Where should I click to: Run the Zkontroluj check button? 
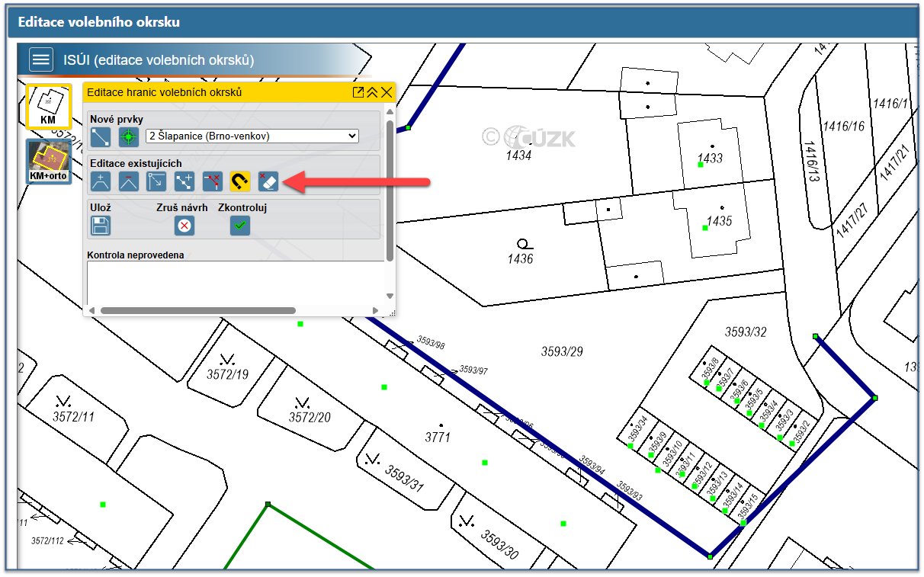pos(240,226)
